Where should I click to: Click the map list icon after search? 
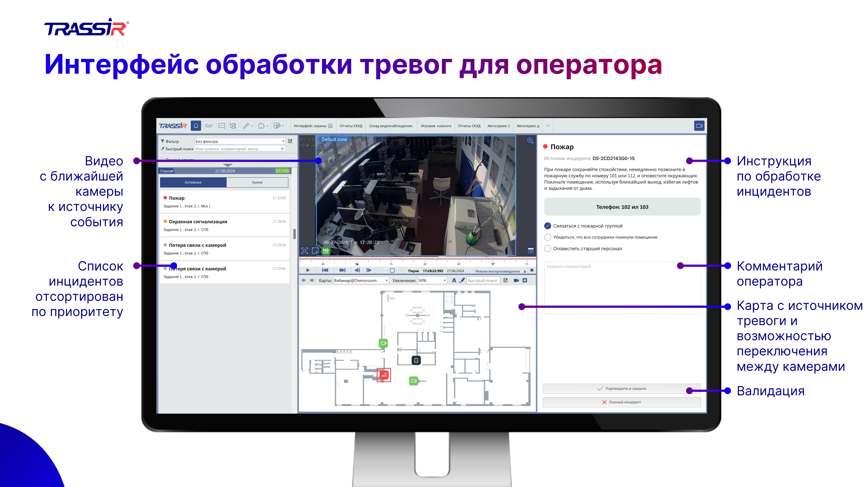click(505, 280)
